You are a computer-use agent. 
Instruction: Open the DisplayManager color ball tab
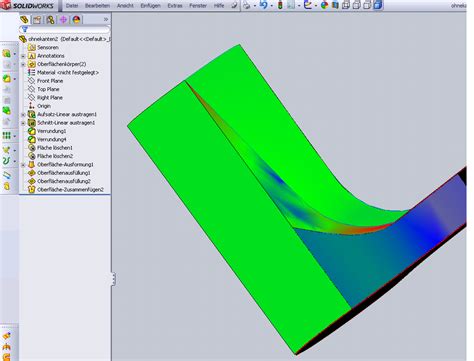[77, 20]
